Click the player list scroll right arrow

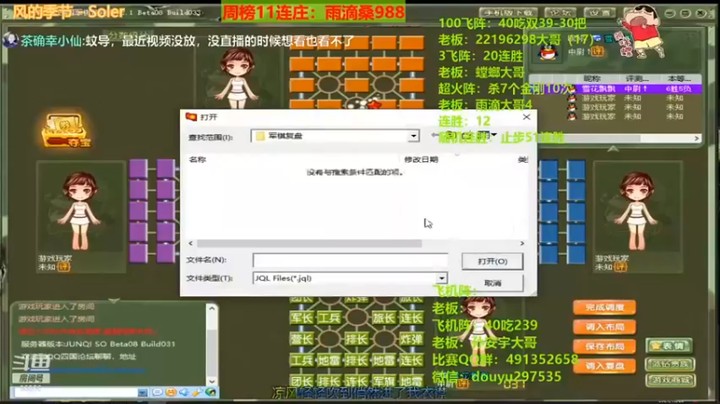point(697,138)
